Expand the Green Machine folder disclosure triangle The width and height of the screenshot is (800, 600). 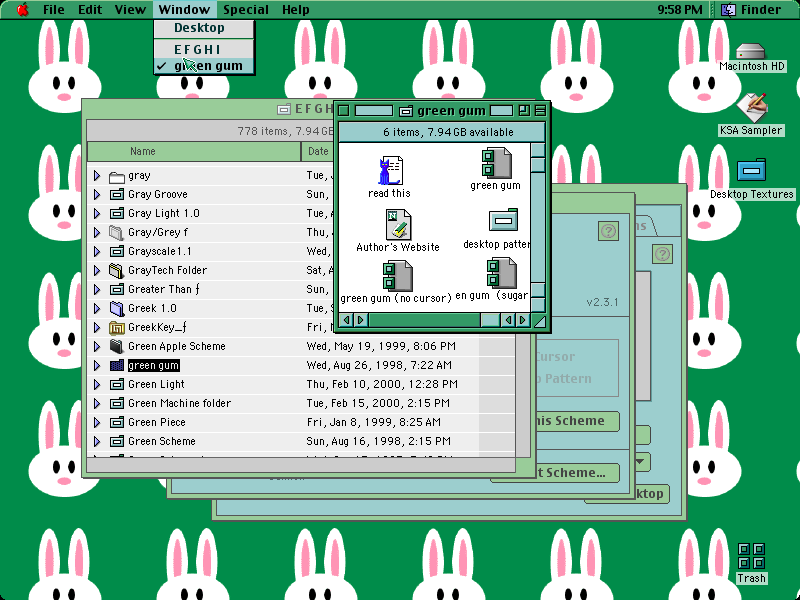click(x=97, y=404)
